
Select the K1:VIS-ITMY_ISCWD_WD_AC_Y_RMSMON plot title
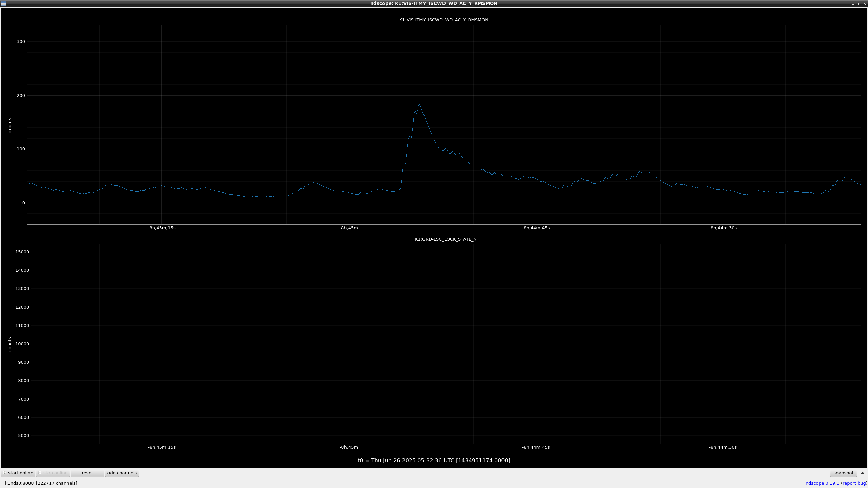[443, 20]
